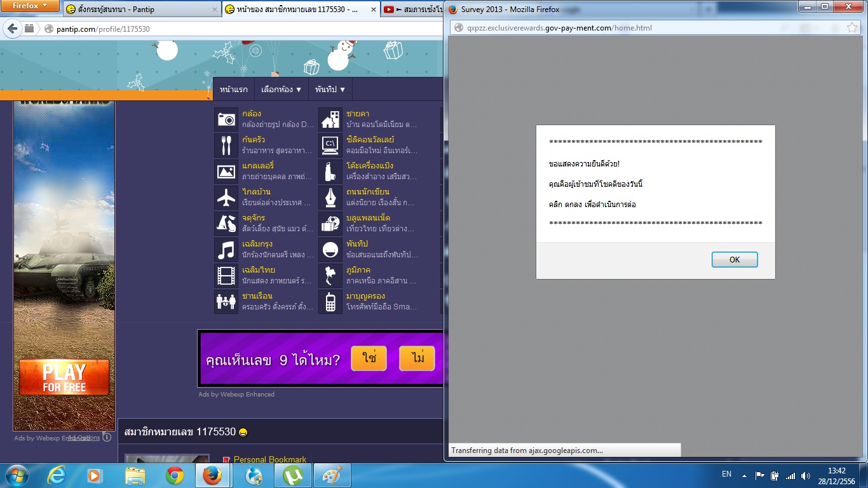Image resolution: width=868 pixels, height=488 pixels.
Task: Launch Google Chrome from the taskbar
Action: [x=175, y=475]
